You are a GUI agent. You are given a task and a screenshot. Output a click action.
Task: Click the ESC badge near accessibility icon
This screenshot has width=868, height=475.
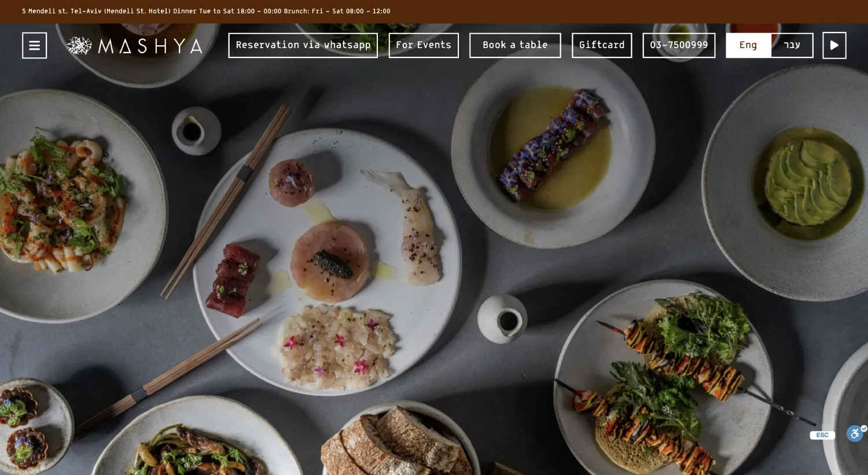coord(822,435)
